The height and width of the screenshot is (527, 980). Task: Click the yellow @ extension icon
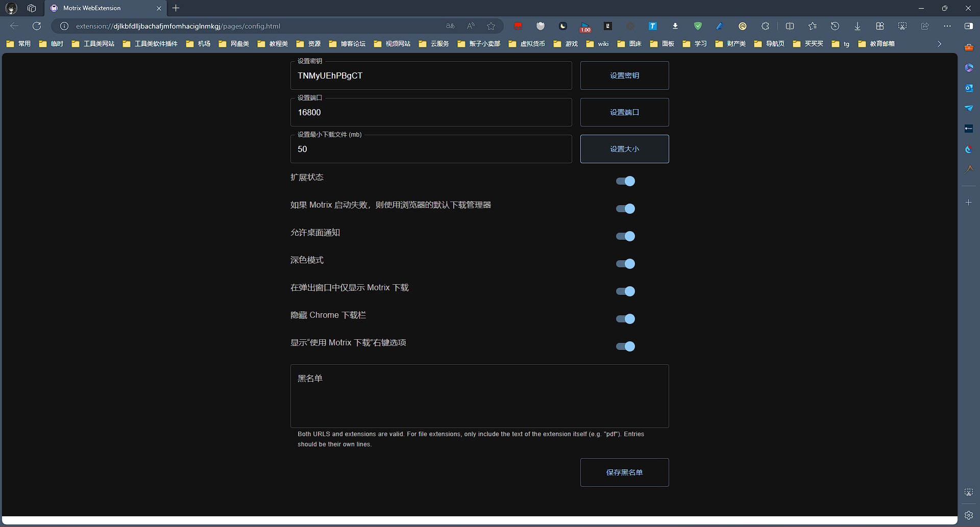(x=743, y=26)
